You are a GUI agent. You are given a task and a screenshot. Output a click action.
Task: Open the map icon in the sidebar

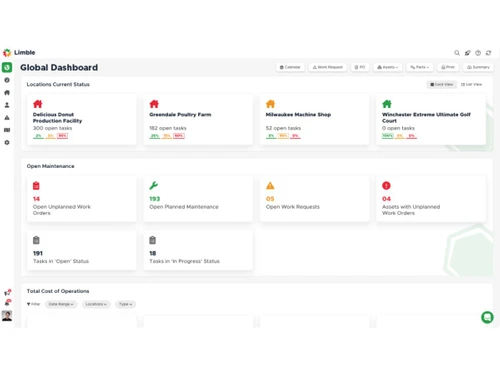(x=7, y=130)
